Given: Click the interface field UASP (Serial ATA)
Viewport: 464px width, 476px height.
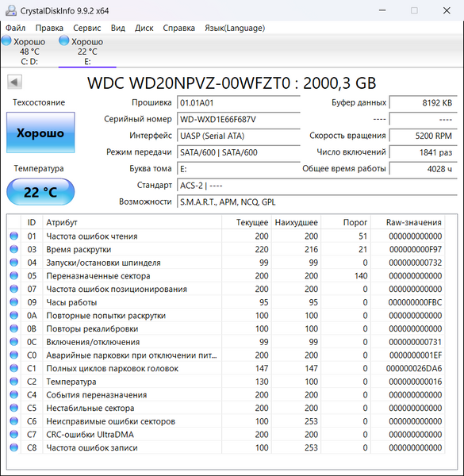Looking at the screenshot, I should pyautogui.click(x=239, y=136).
